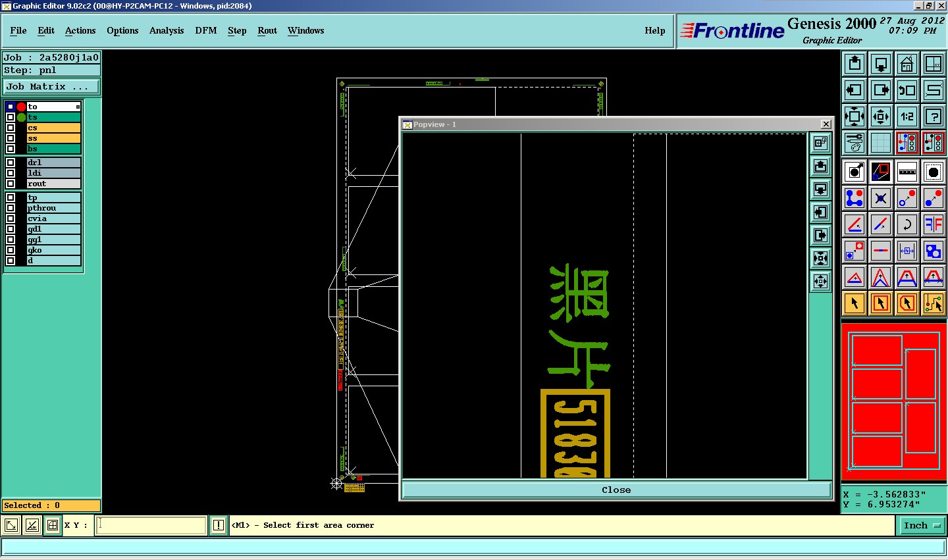Click the green color dot of layer ts
Image resolution: width=948 pixels, height=560 pixels.
click(21, 117)
